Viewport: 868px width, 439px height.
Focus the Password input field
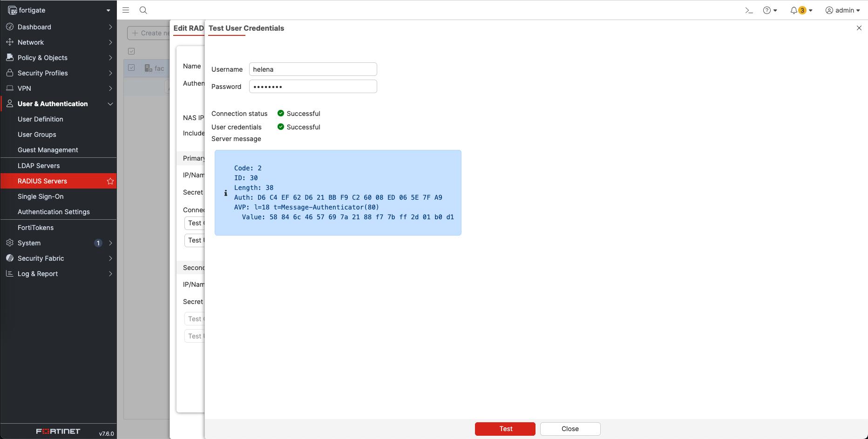click(312, 87)
